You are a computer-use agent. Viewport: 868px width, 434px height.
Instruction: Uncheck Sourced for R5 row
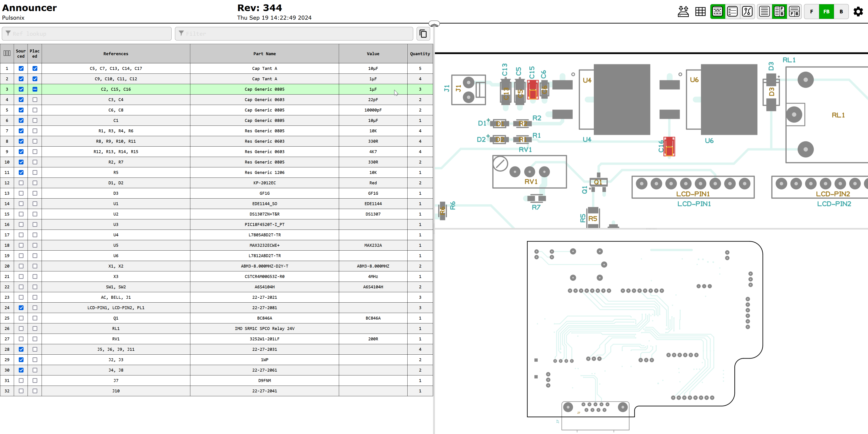pos(21,172)
